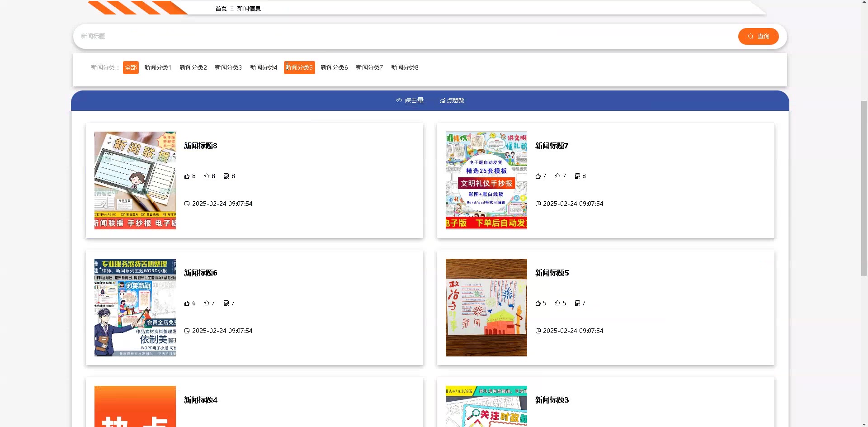Click the comment icon for 新闻标题5

[x=577, y=303]
